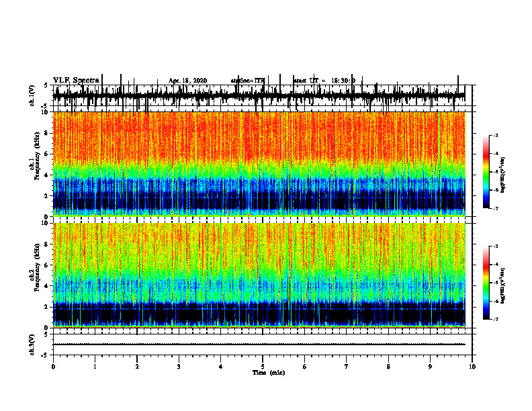Viewport: 532px width, 411px height.
Task: Click the "5" tick of ch.1(V) axis
Action: tap(47, 85)
